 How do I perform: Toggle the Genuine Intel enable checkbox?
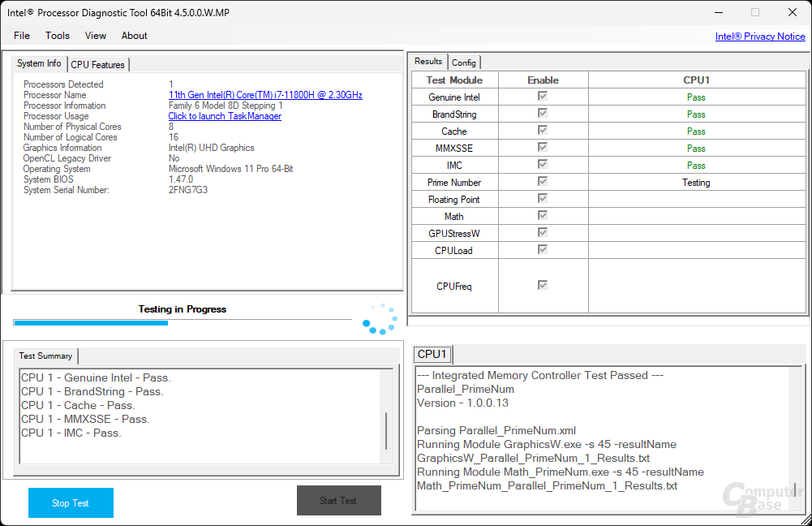point(542,96)
